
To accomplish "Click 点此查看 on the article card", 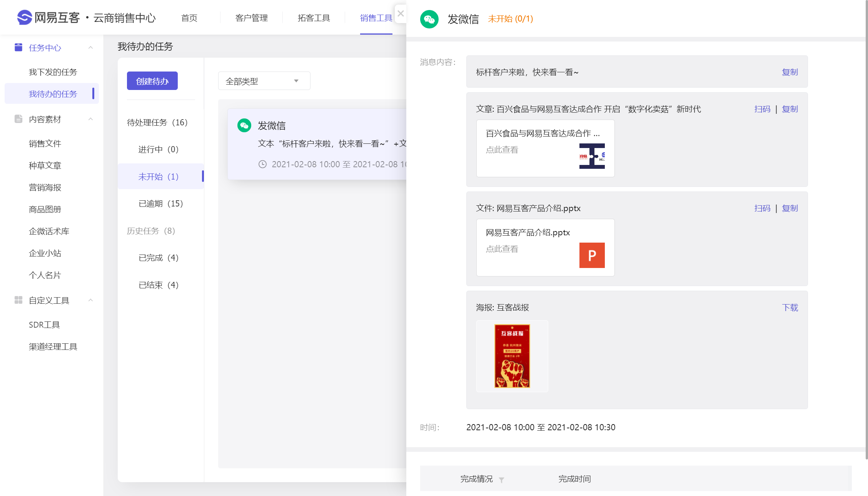I will click(502, 150).
